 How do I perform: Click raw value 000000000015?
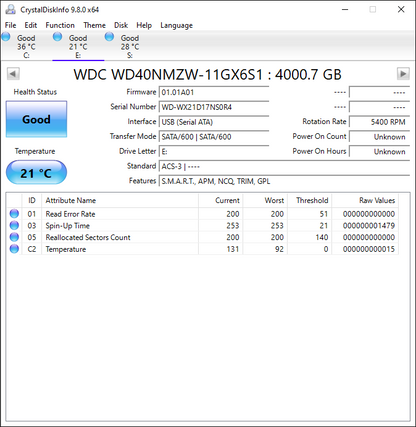pyautogui.click(x=369, y=249)
